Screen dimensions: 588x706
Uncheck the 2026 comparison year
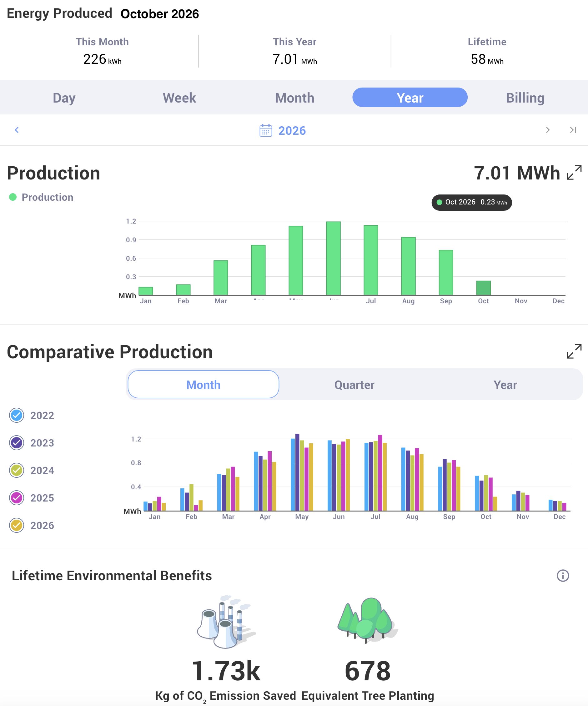[x=17, y=526]
